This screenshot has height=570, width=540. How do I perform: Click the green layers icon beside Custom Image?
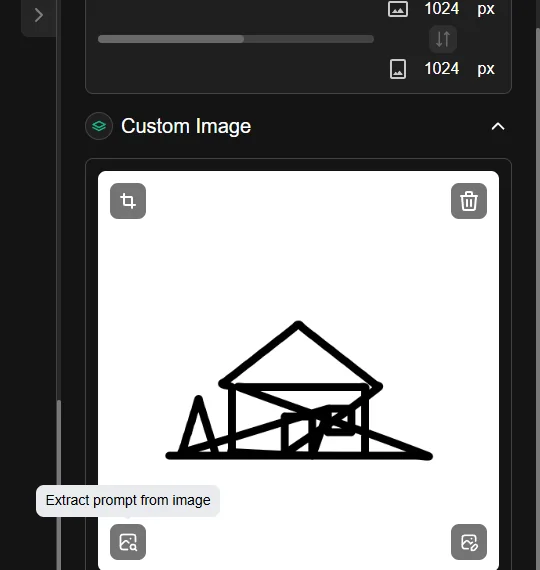[99, 126]
